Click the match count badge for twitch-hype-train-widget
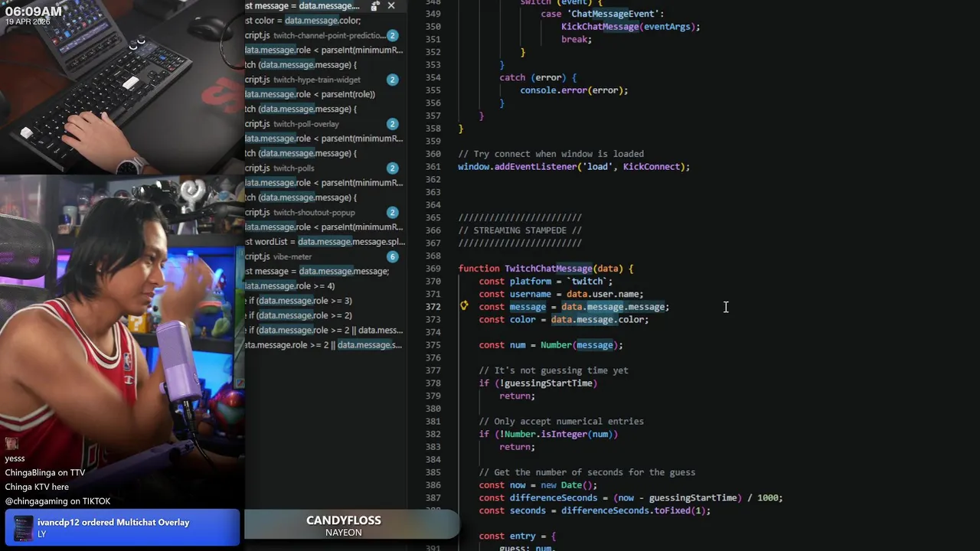980x551 pixels. (x=392, y=80)
